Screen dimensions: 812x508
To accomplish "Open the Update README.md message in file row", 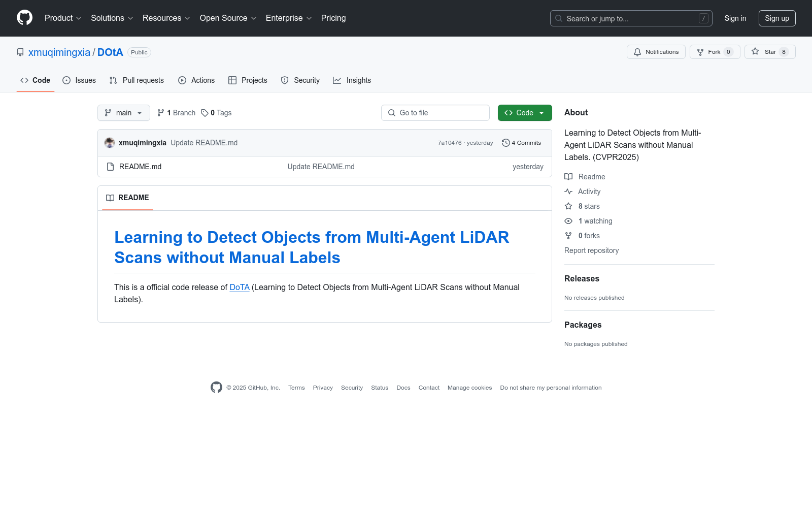I will pyautogui.click(x=321, y=167).
